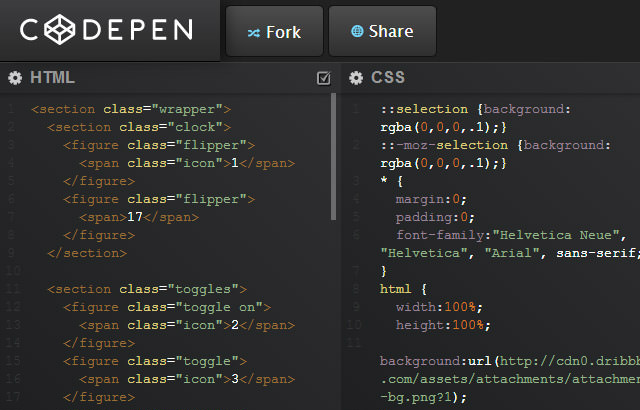Viewport: 640px width, 410px height.
Task: Click the background:url declaration line
Action: click(x=510, y=361)
